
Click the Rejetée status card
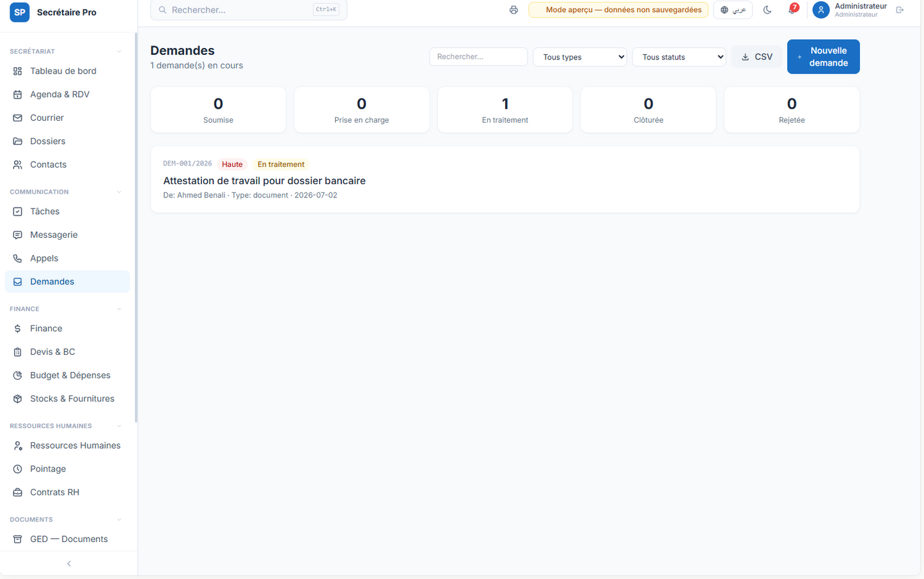coord(792,110)
